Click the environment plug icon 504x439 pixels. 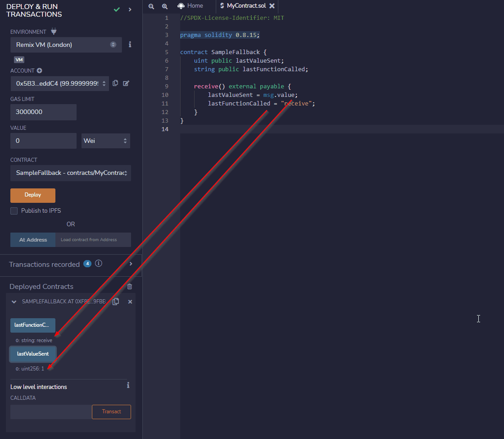(54, 32)
